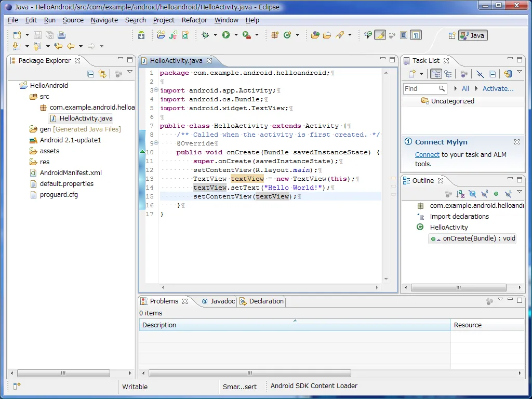This screenshot has width=532, height=399.
Task: Open the New wizard dropdown arrow
Action: [x=27, y=35]
